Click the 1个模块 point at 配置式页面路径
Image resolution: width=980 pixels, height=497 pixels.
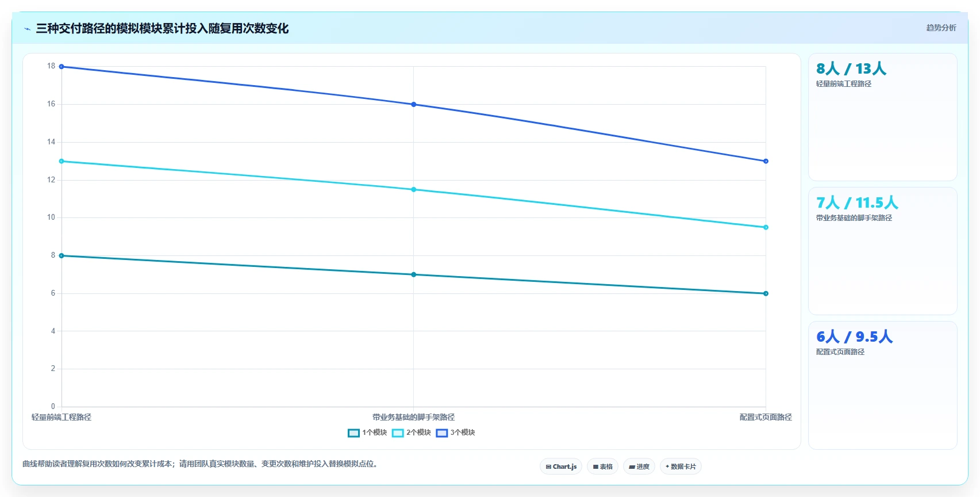766,293
